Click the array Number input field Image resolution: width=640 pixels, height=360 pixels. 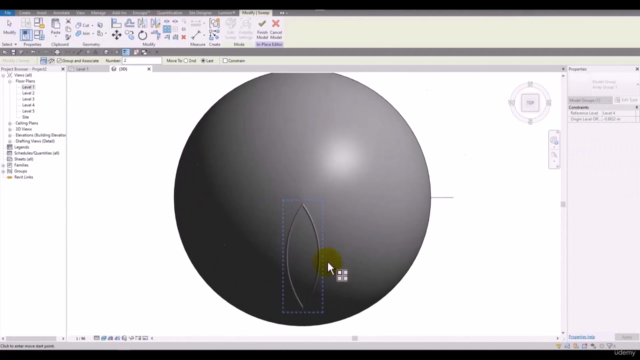[x=142, y=61]
